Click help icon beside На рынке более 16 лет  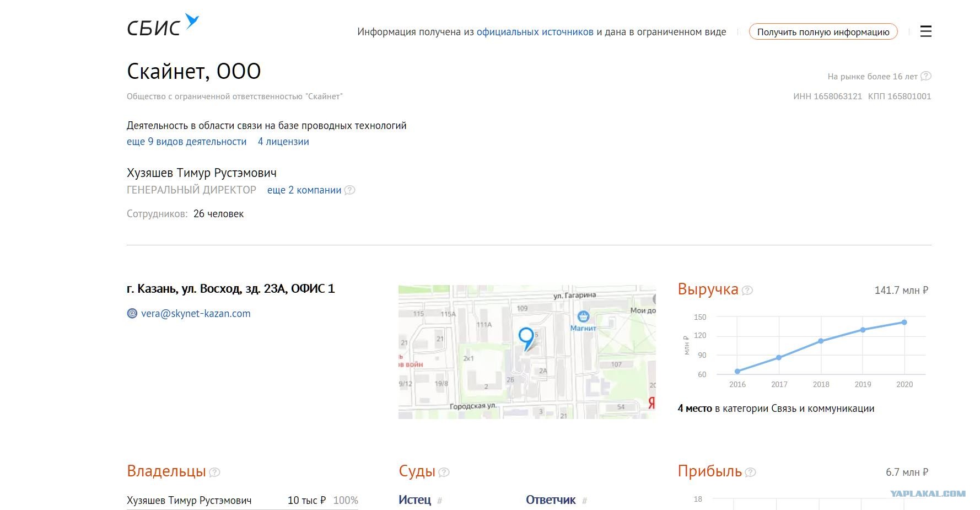(x=926, y=76)
